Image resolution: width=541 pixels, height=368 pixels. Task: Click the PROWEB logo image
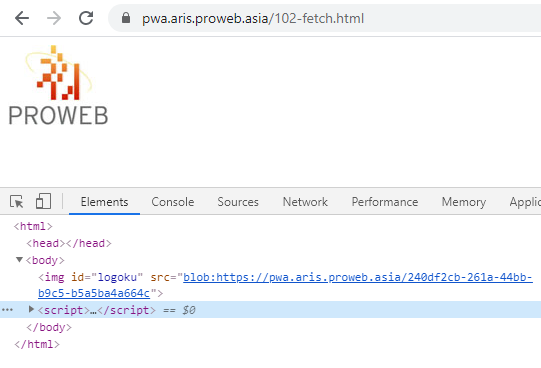pyautogui.click(x=58, y=85)
